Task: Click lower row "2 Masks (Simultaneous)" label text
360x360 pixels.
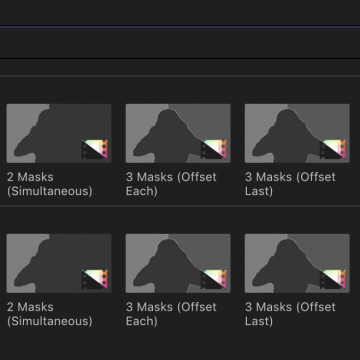Action: (49, 314)
